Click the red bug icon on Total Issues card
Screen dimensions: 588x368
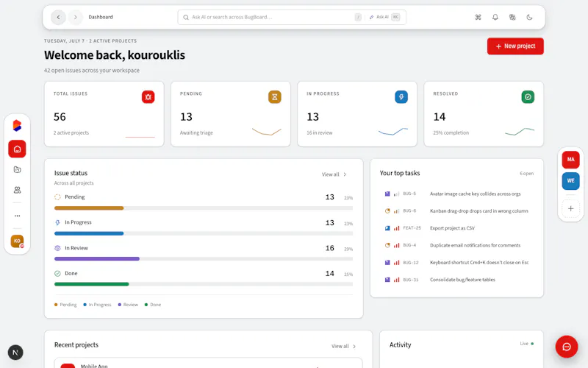[148, 97]
